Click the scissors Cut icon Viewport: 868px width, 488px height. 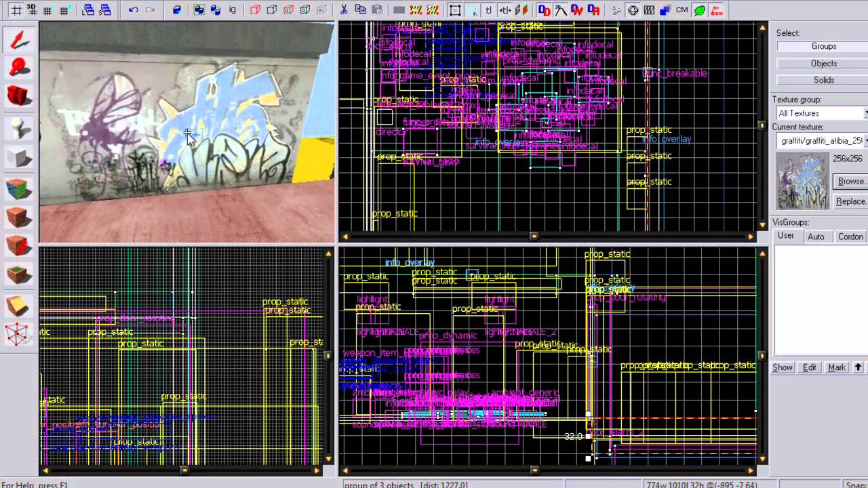pyautogui.click(x=344, y=10)
